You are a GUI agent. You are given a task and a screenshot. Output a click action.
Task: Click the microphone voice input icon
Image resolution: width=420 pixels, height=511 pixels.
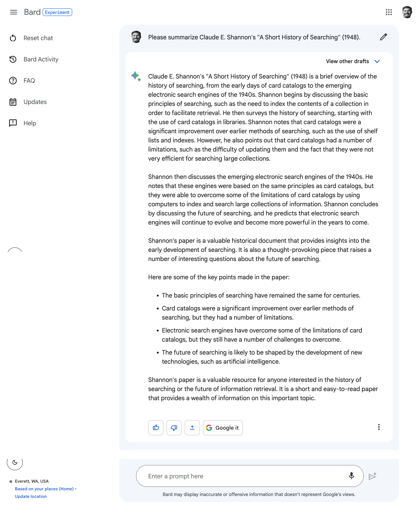(x=351, y=476)
